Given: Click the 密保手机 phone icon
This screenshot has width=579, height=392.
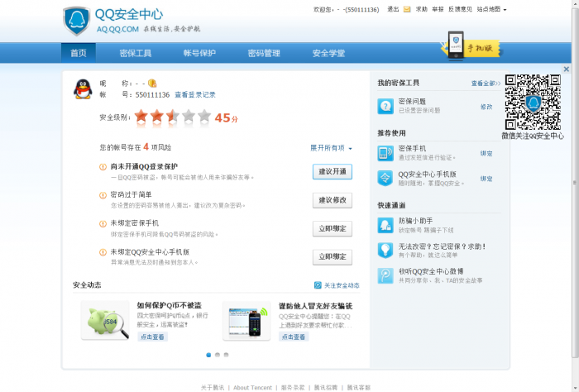Looking at the screenshot, I should click(x=385, y=153).
